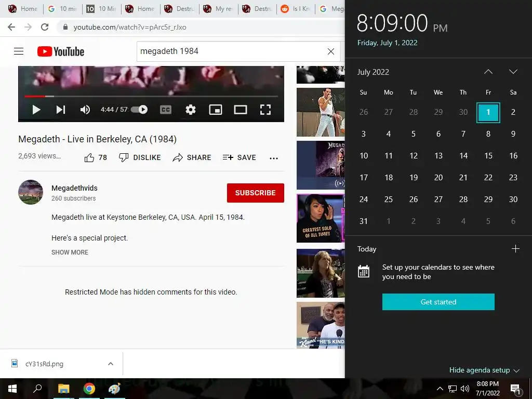This screenshot has height=399, width=532.
Task: Click the video progress bar
Action: point(151,96)
